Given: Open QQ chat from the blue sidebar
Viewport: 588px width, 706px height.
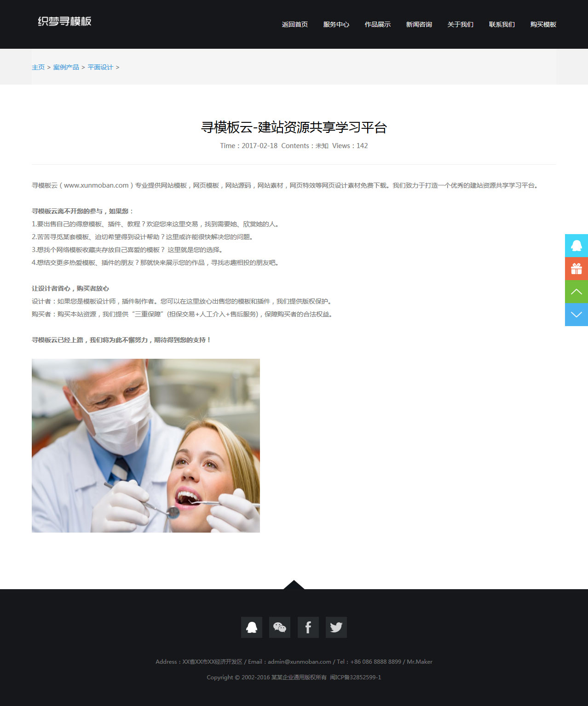Looking at the screenshot, I should tap(576, 246).
